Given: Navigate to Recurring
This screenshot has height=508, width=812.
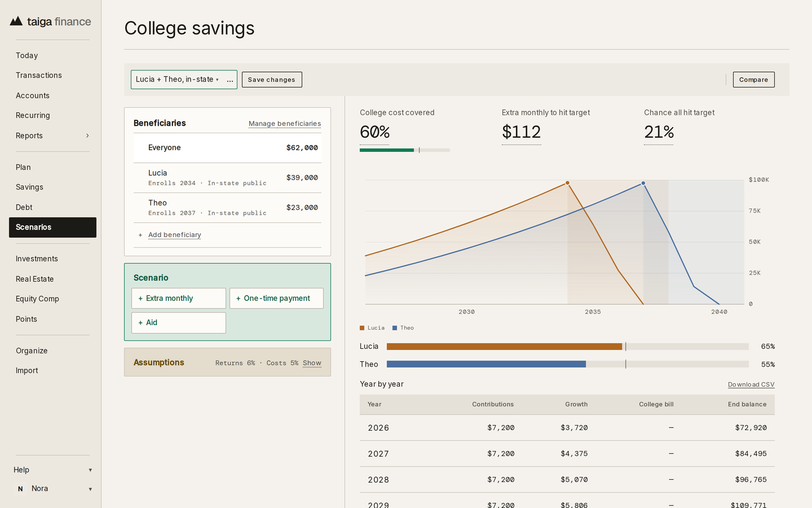Looking at the screenshot, I should pos(52,115).
